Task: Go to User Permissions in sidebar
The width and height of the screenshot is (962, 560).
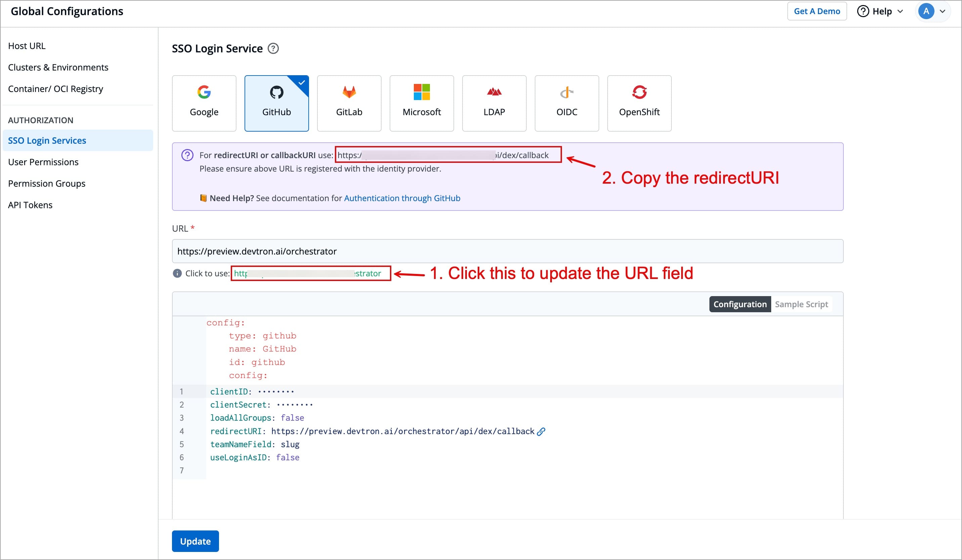Action: point(43,162)
